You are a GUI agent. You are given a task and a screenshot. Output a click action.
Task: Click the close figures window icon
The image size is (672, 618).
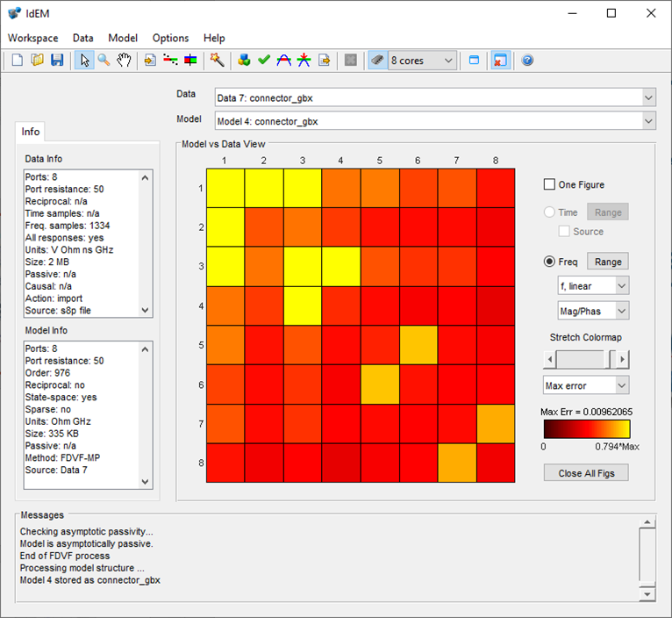[500, 61]
